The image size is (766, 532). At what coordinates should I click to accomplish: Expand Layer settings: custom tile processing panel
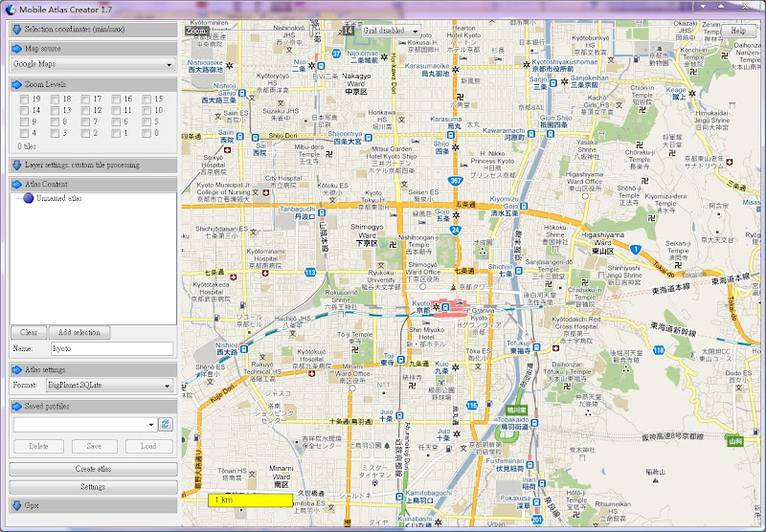point(93,165)
